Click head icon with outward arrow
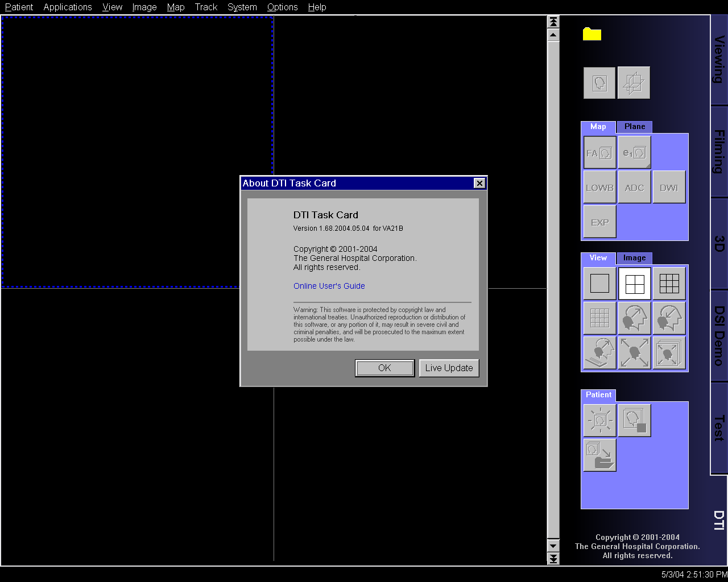This screenshot has height=582, width=728. 634,318
